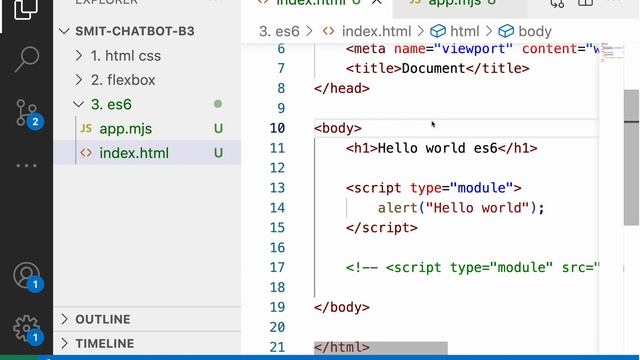Screen dimensions: 640x360
Task: Click the body breadcrumb segment
Action: (x=535, y=31)
